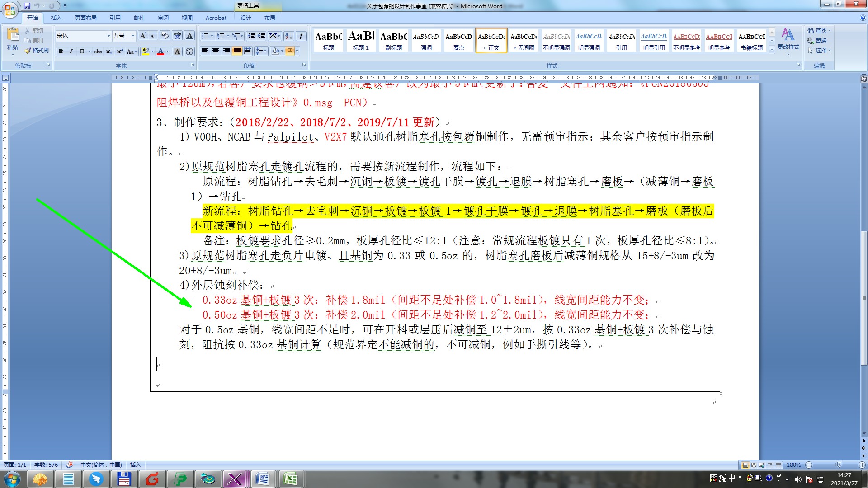This screenshot has height=488, width=868.
Task: Switch to the 页面布局 ribbon tab
Action: pyautogui.click(x=86, y=18)
